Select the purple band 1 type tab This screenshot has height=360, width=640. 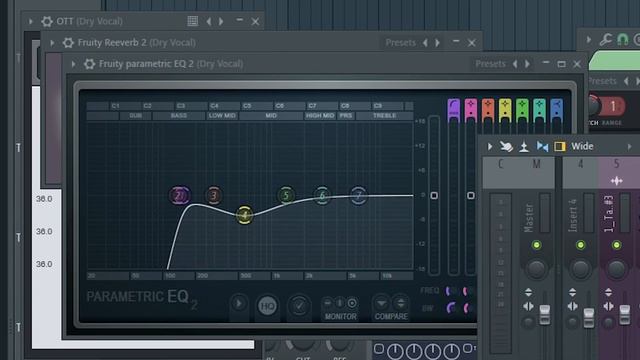pos(453,109)
